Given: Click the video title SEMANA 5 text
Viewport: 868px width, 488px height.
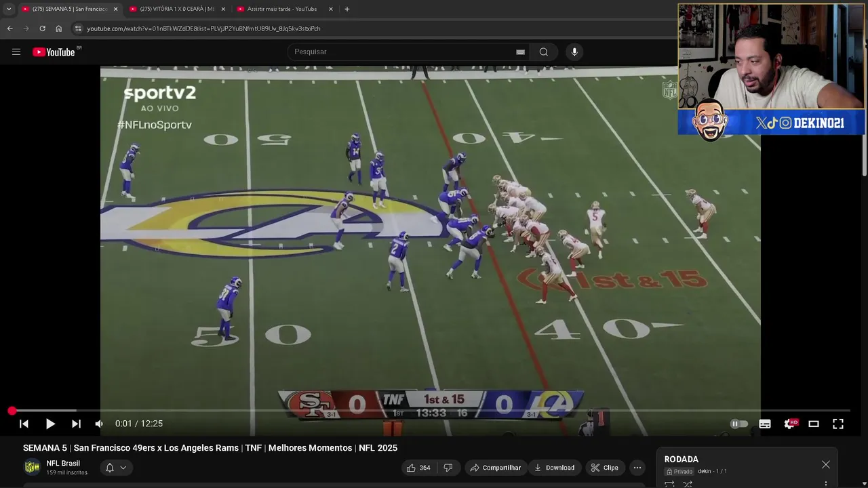Looking at the screenshot, I should click(210, 448).
